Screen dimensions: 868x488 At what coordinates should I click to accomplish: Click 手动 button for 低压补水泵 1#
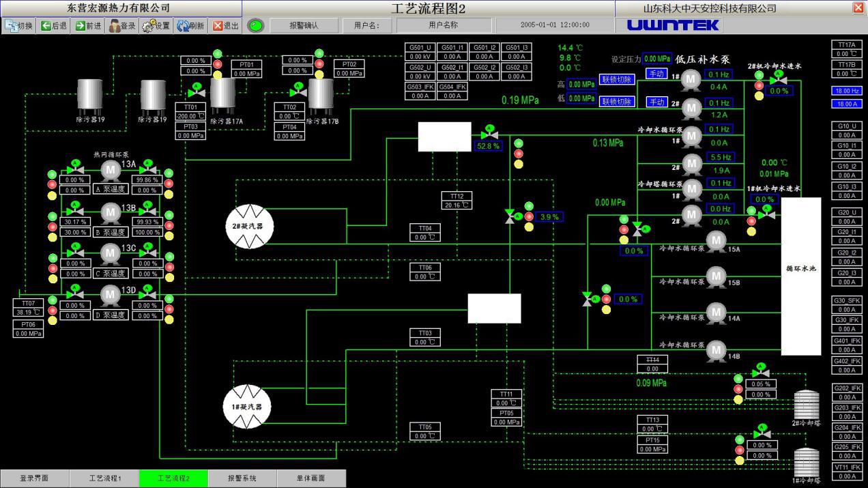(656, 74)
